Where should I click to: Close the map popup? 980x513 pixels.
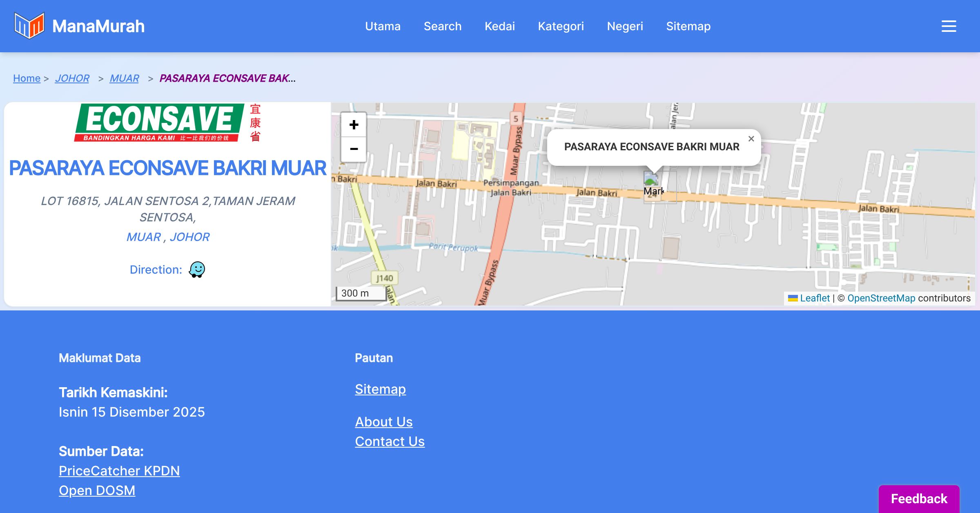(751, 139)
